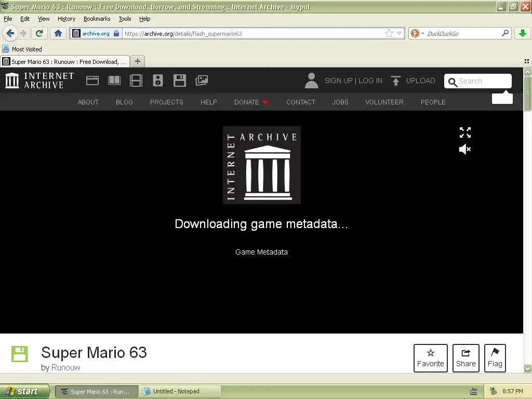Open the HELP link in the Archive nav
The width and height of the screenshot is (532, 399).
click(209, 102)
